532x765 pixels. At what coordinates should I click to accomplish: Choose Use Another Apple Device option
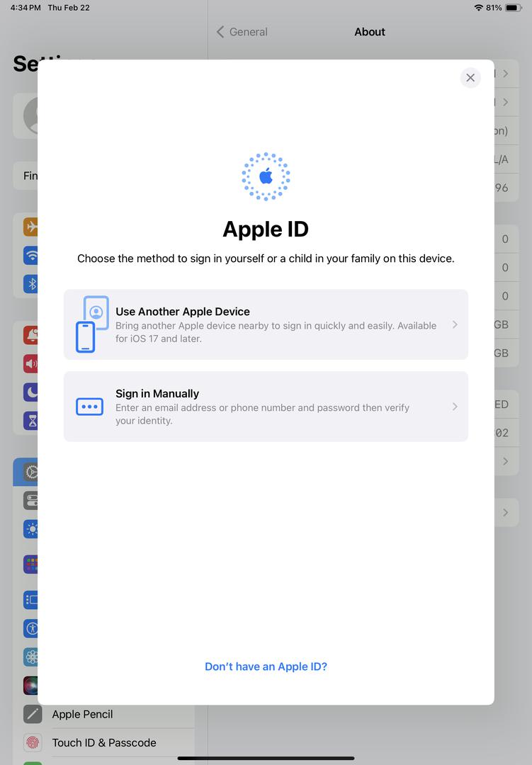click(266, 324)
